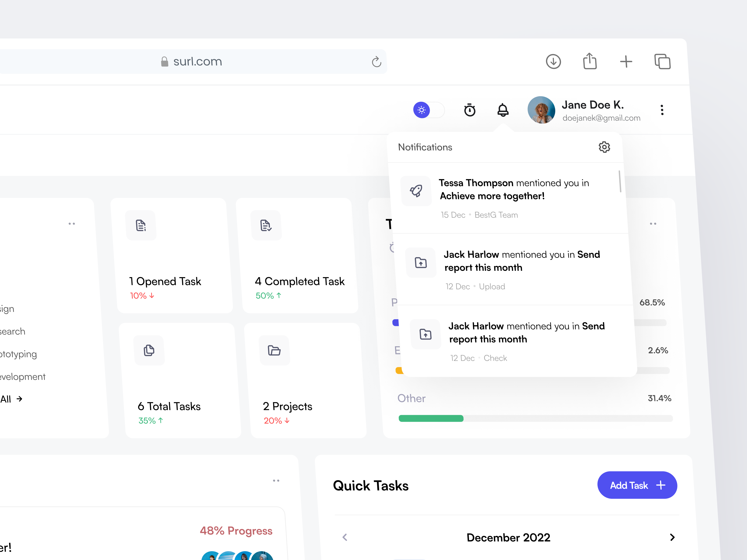747x560 pixels.
Task: Click the share icon in the browser toolbar
Action: click(590, 61)
